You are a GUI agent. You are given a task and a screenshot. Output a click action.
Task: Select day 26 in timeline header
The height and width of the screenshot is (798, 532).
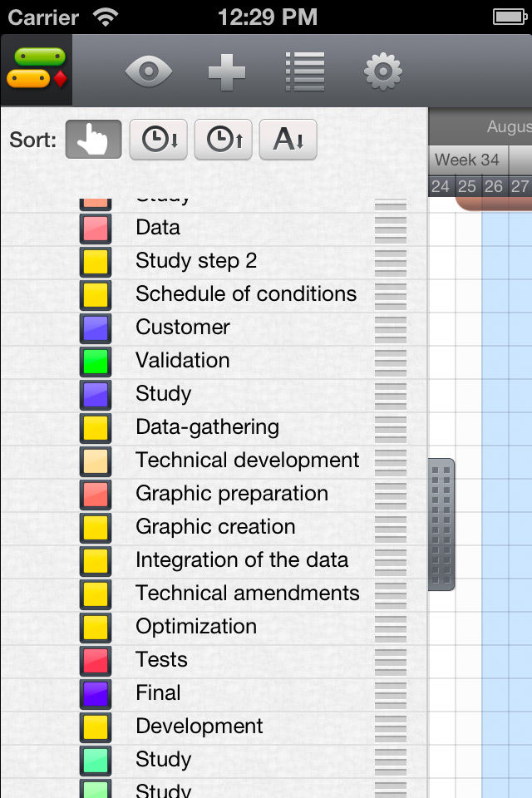point(494,186)
